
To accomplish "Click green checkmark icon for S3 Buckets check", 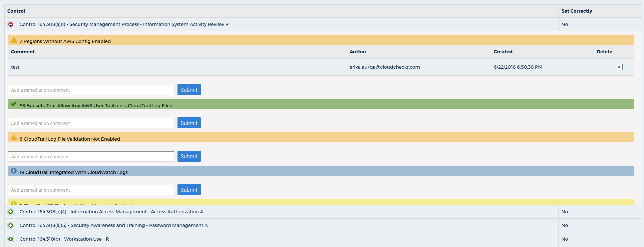I will 13,104.
